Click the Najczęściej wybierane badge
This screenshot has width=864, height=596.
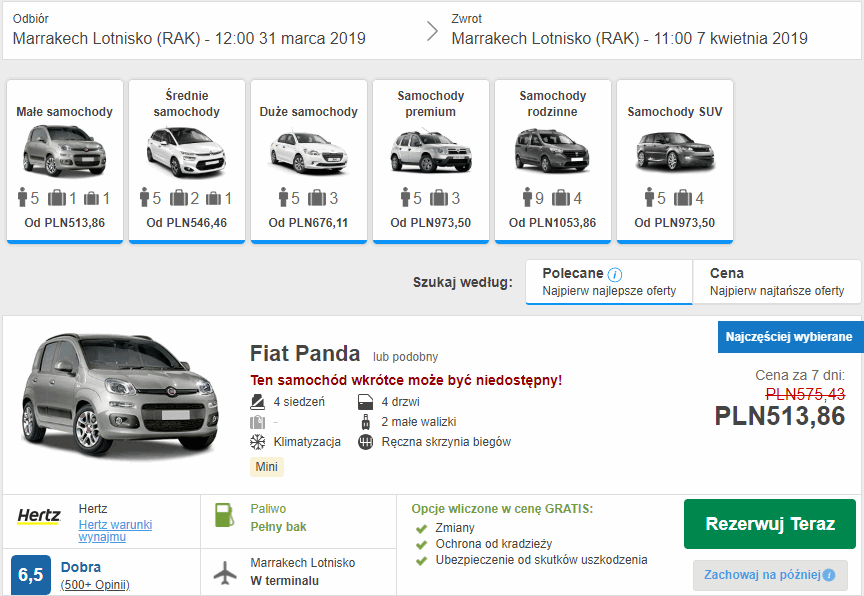789,337
